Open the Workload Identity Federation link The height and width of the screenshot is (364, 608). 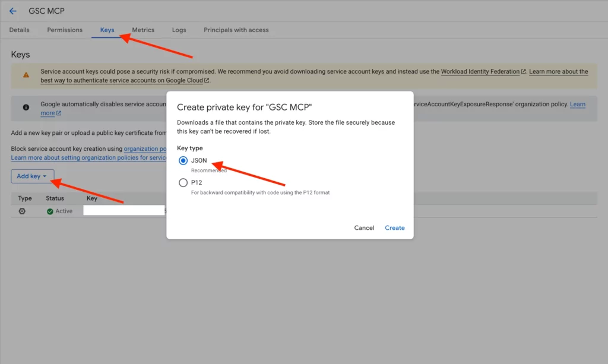pyautogui.click(x=483, y=71)
